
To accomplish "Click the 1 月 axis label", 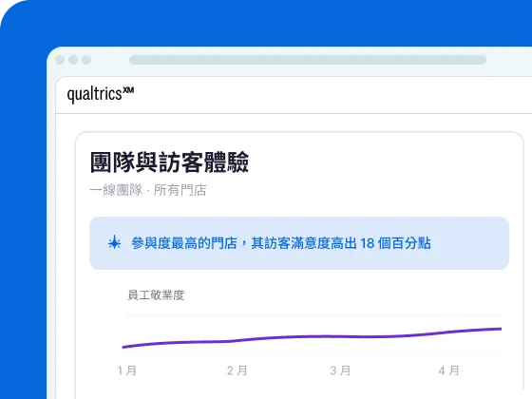I will [127, 370].
